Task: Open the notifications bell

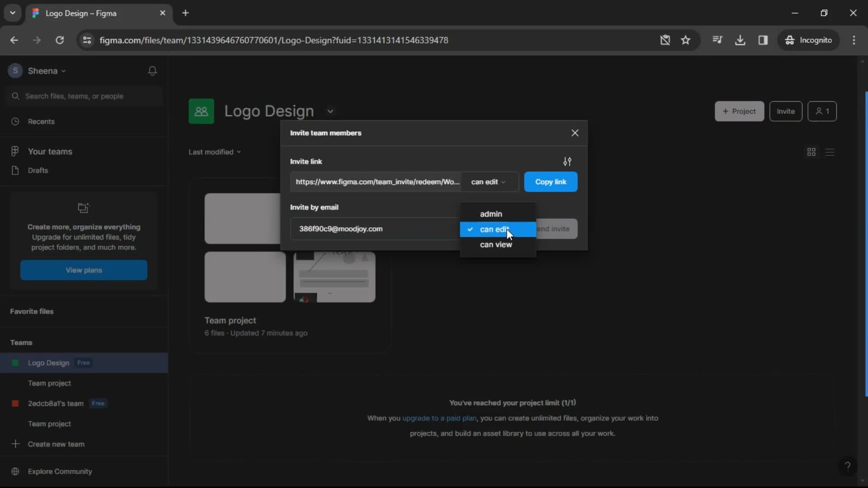Action: point(152,71)
